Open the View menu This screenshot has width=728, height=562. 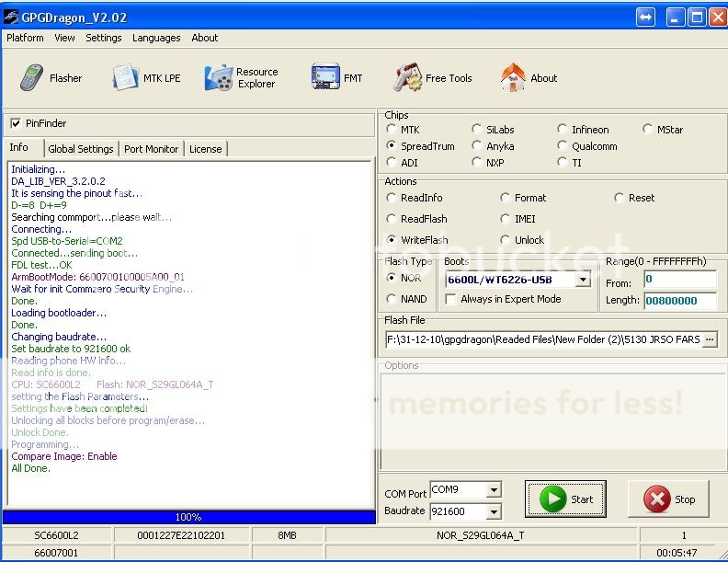pyautogui.click(x=64, y=38)
